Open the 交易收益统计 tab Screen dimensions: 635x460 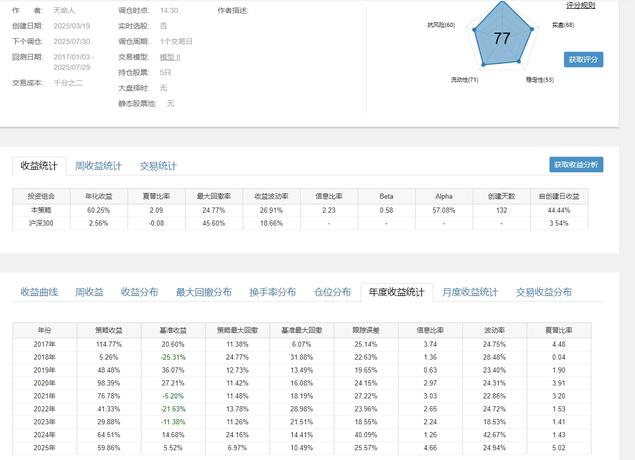(543, 292)
